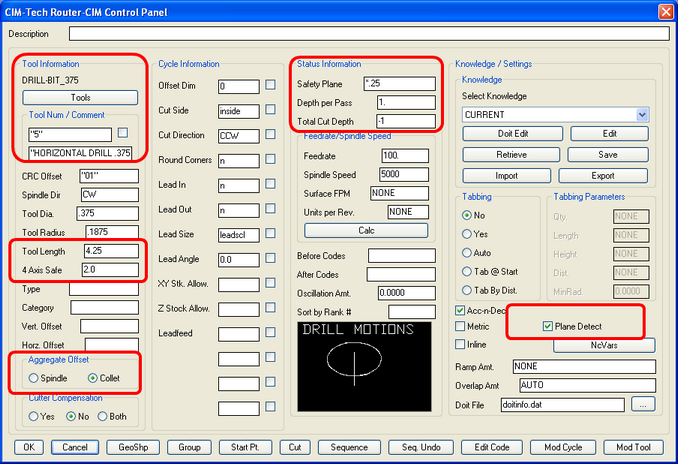Toggle the Cut Side checkbox
Viewport: 678px width, 464px height.
tap(270, 109)
